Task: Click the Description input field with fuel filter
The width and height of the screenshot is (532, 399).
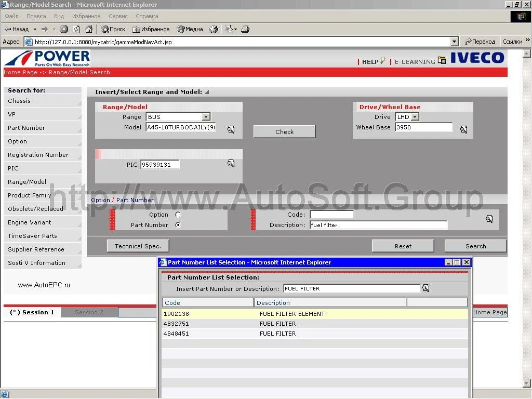Action: click(x=378, y=225)
